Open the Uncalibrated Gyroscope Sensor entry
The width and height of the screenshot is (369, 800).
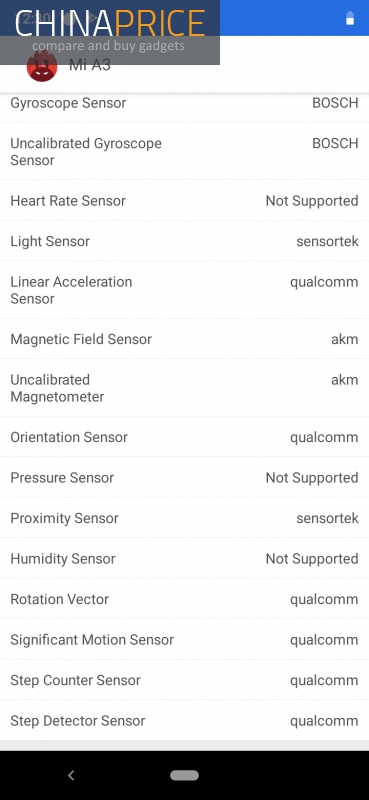pyautogui.click(x=184, y=152)
